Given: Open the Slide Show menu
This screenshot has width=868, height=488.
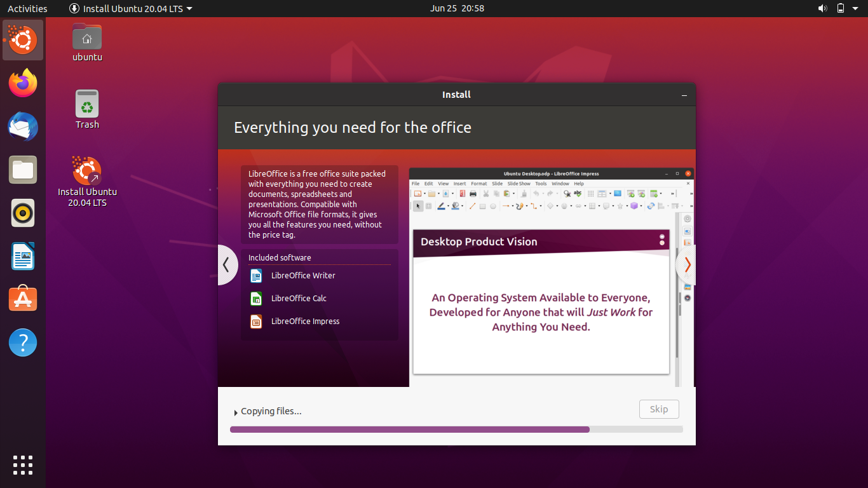Looking at the screenshot, I should tap(519, 183).
